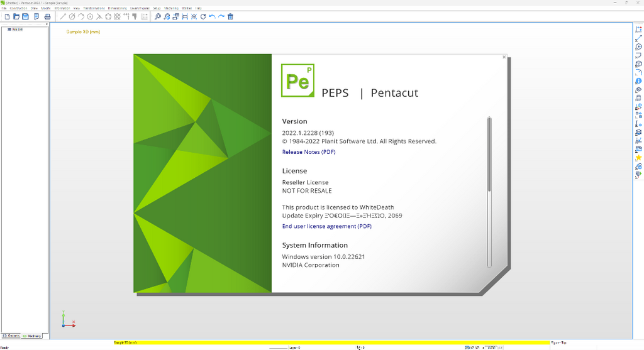Select the Line drawing tool
The image size is (644, 350).
point(63,17)
